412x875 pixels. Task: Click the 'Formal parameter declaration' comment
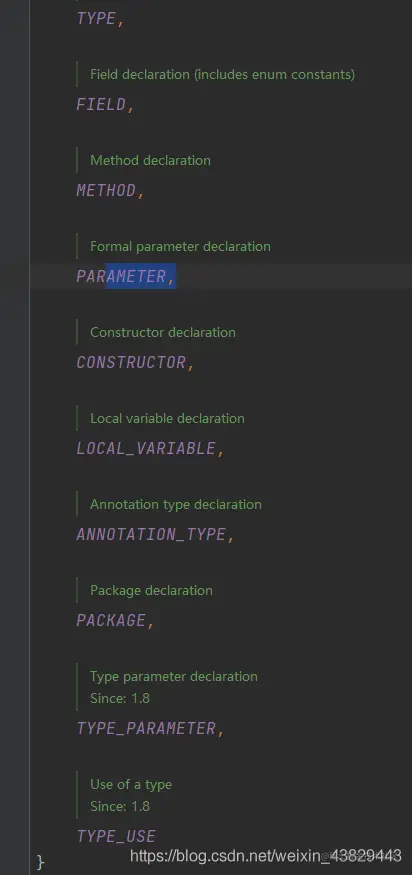[x=180, y=246]
